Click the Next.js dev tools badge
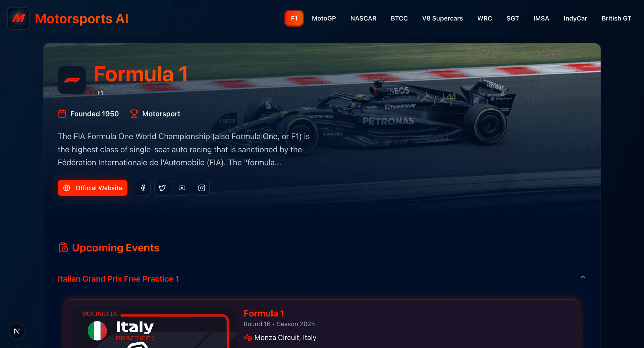Screen dimensions: 644x348 click(17, 331)
